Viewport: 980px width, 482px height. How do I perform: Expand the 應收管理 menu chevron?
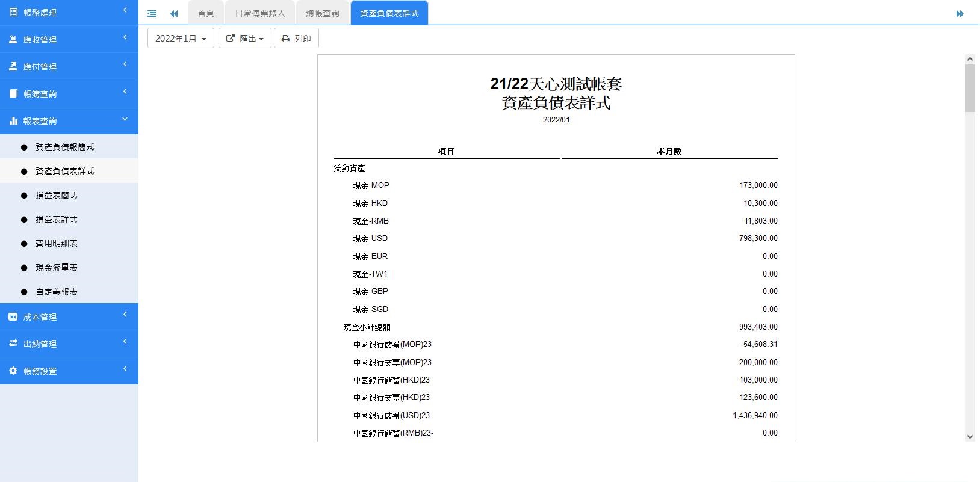(x=125, y=37)
